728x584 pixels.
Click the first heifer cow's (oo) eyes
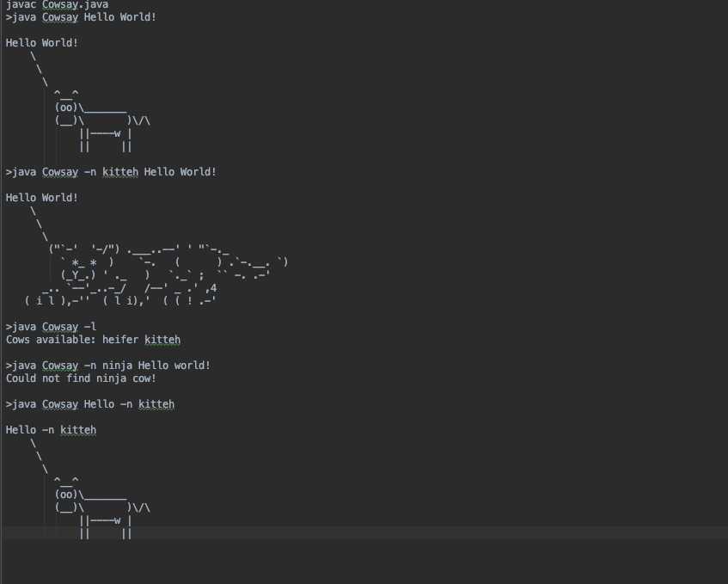[x=66, y=108]
